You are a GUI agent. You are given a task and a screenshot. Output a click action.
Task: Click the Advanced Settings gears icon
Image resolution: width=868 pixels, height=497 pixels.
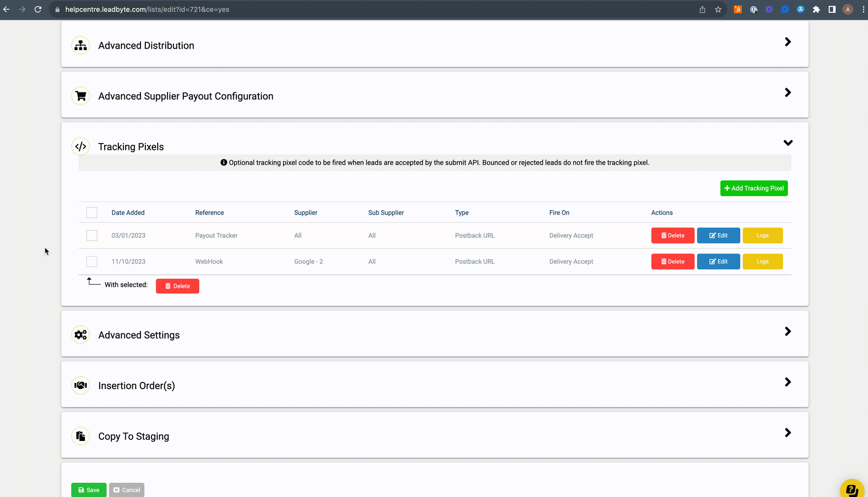tap(81, 335)
